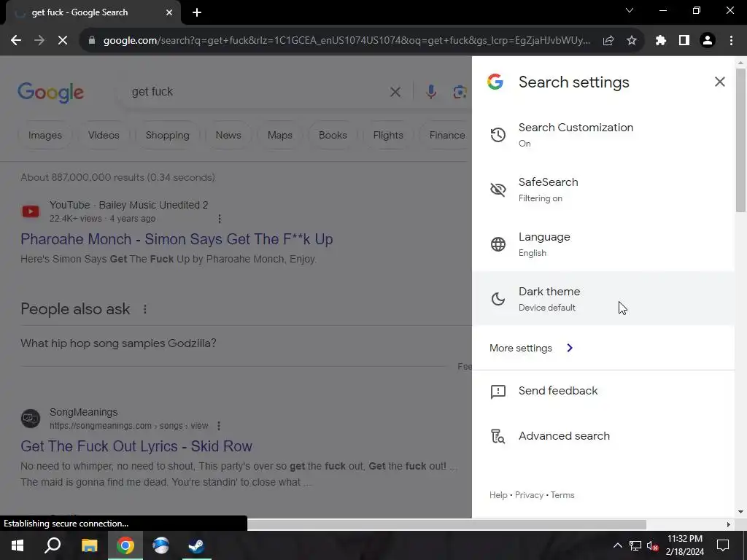Click the Language globe icon
The image size is (747, 560).
click(498, 244)
